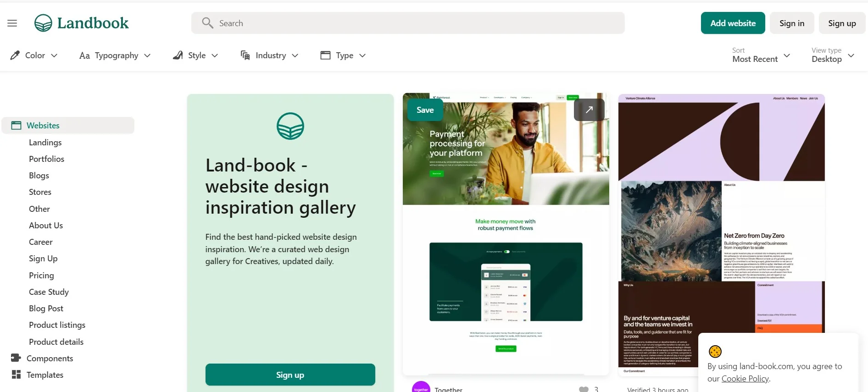Open the Sort Most Recent dropdown
Image resolution: width=868 pixels, height=392 pixels.
[x=761, y=55]
